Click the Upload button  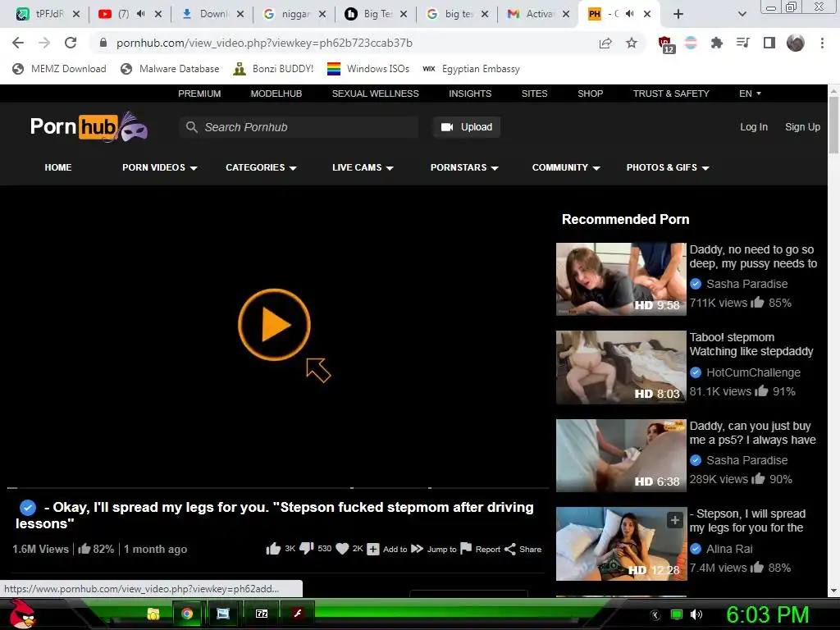pyautogui.click(x=466, y=127)
